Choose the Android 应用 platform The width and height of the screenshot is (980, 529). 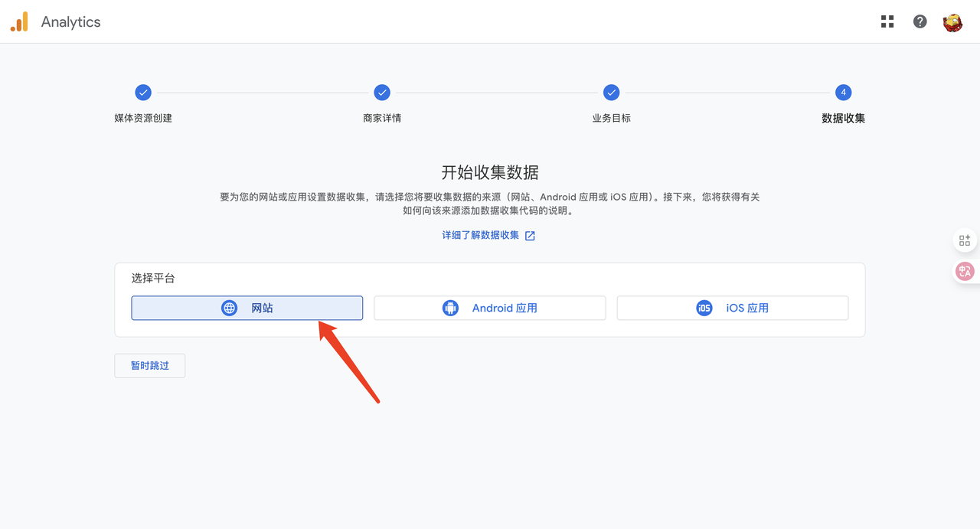(490, 308)
